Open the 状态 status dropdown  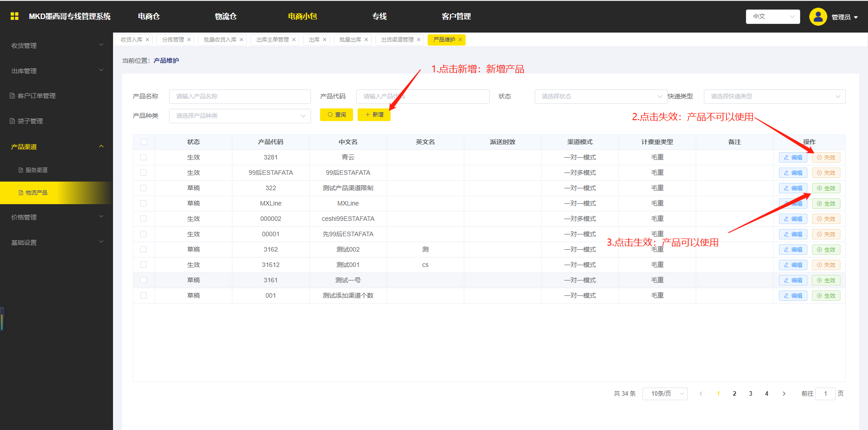point(601,97)
